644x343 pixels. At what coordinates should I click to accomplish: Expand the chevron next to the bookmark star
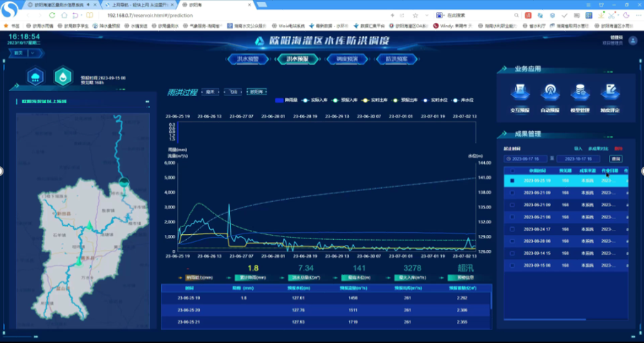coord(427,15)
